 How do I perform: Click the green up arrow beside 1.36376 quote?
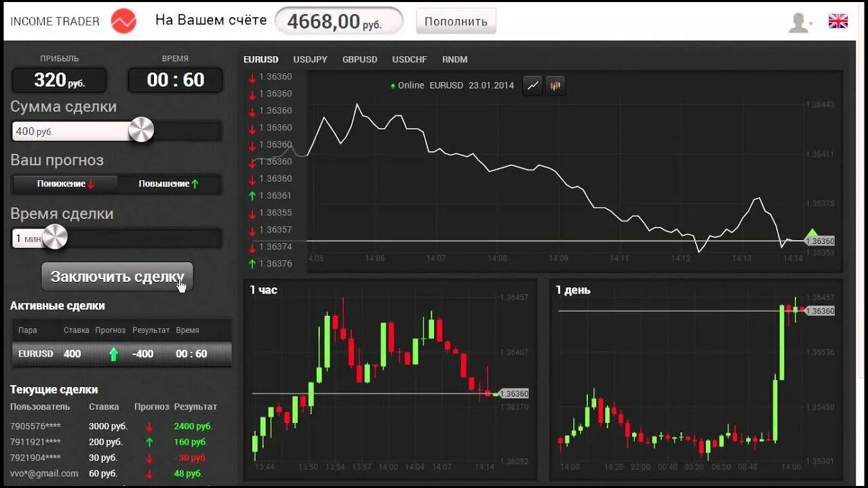(x=252, y=264)
